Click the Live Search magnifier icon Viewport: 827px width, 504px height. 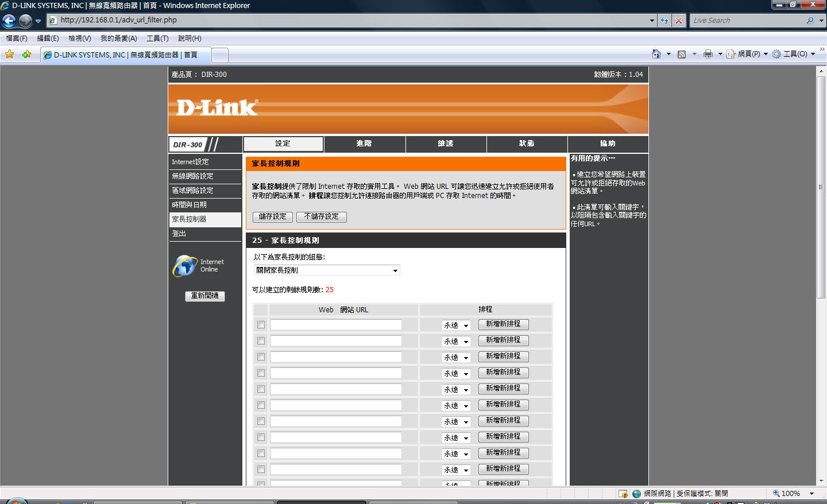click(x=810, y=20)
